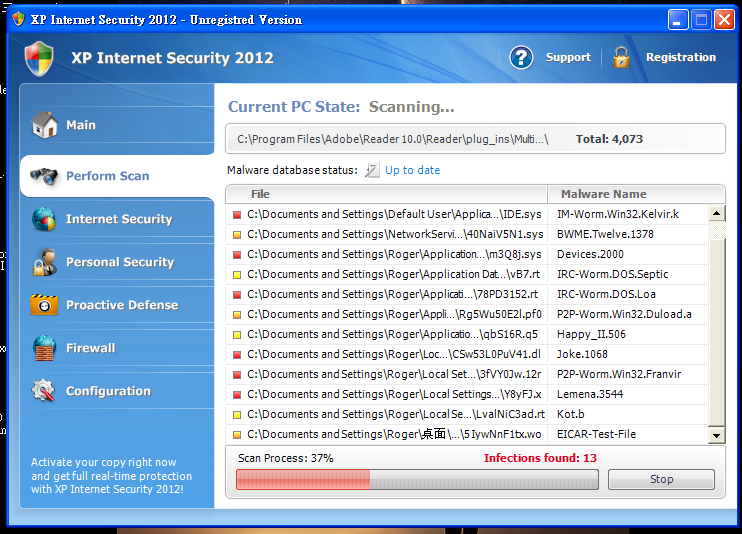This screenshot has width=742, height=534.
Task: Open the Support link
Action: [x=568, y=57]
